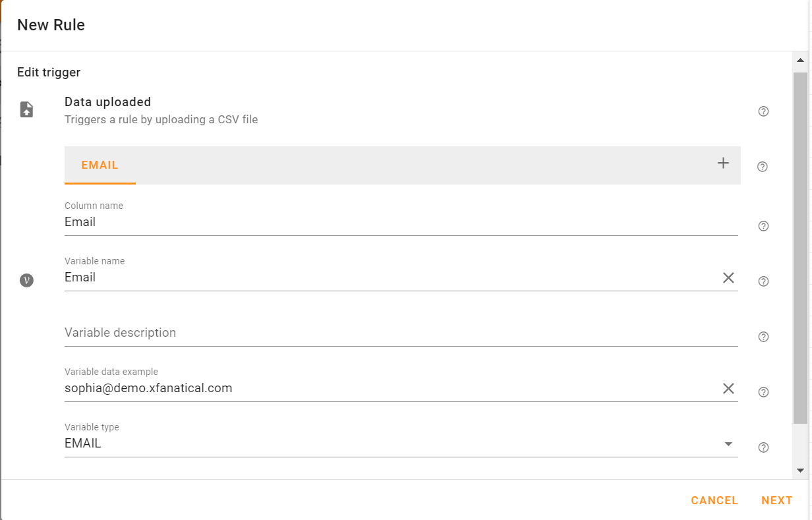Open help for the EMAIL column tab
Image resolution: width=812 pixels, height=520 pixels.
coord(763,166)
